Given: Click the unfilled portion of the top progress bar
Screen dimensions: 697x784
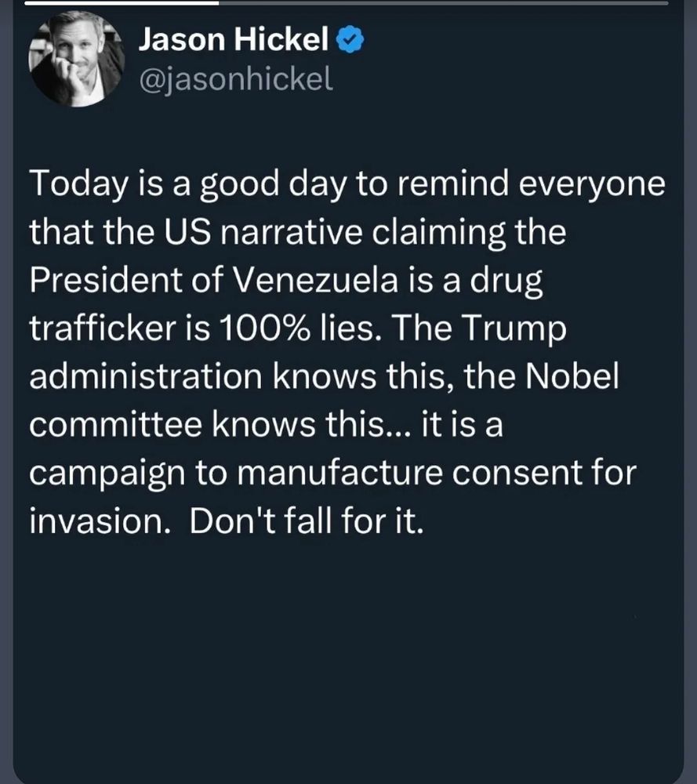Looking at the screenshot, I should pos(455,2).
